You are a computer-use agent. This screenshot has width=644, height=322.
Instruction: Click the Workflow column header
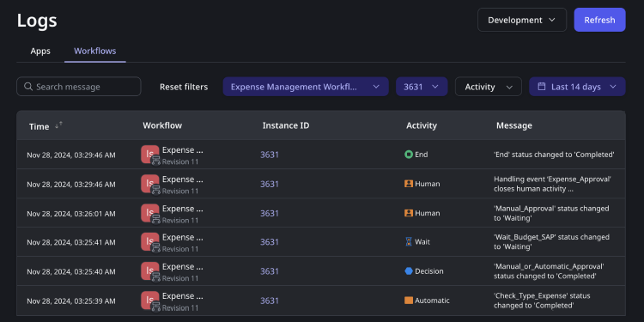click(162, 125)
